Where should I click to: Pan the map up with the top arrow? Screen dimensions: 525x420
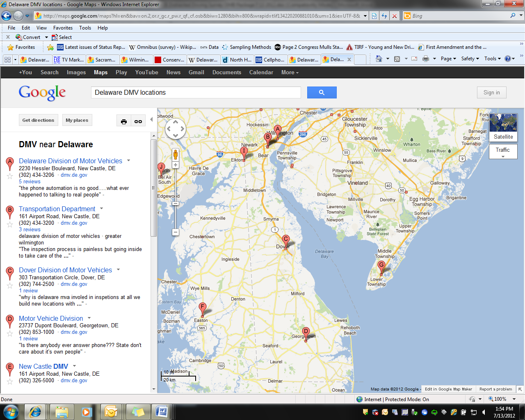176,122
